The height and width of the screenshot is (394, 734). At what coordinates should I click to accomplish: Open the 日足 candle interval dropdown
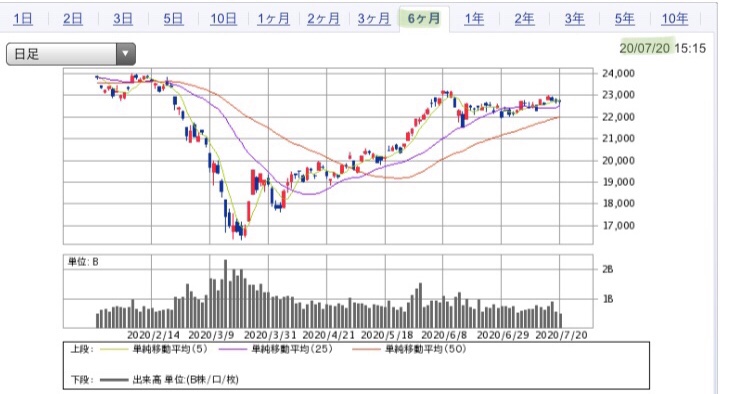[71, 54]
